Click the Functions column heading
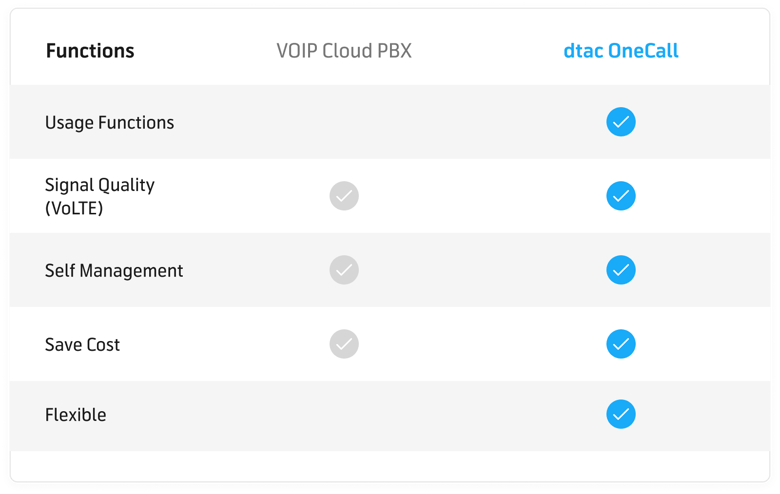Viewport: 780px width, 494px height. (x=90, y=51)
